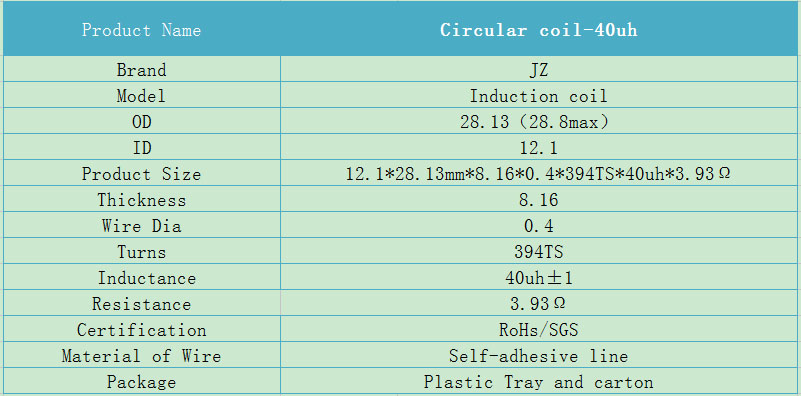Select the Thickness value 8.16
This screenshot has height=396, width=801.
pyautogui.click(x=539, y=200)
